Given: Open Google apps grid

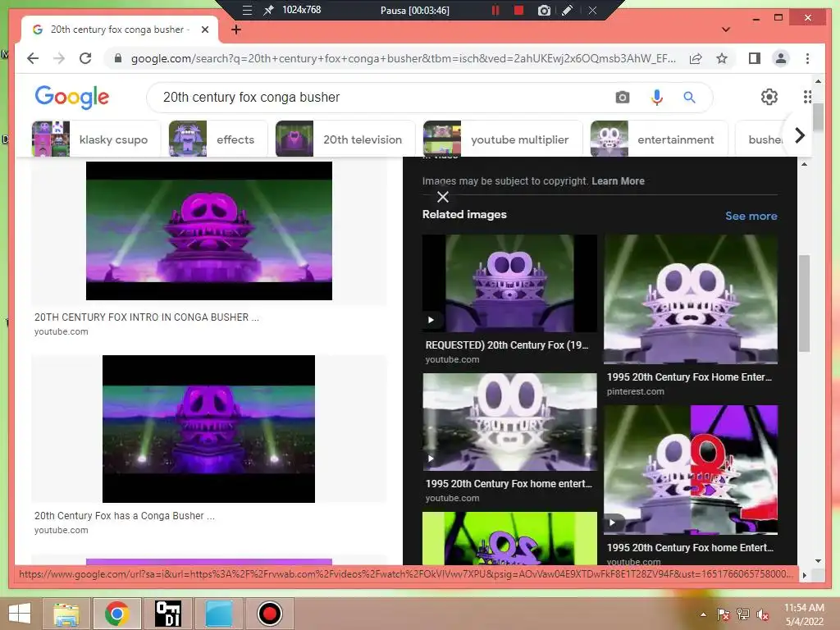Looking at the screenshot, I should tap(807, 97).
